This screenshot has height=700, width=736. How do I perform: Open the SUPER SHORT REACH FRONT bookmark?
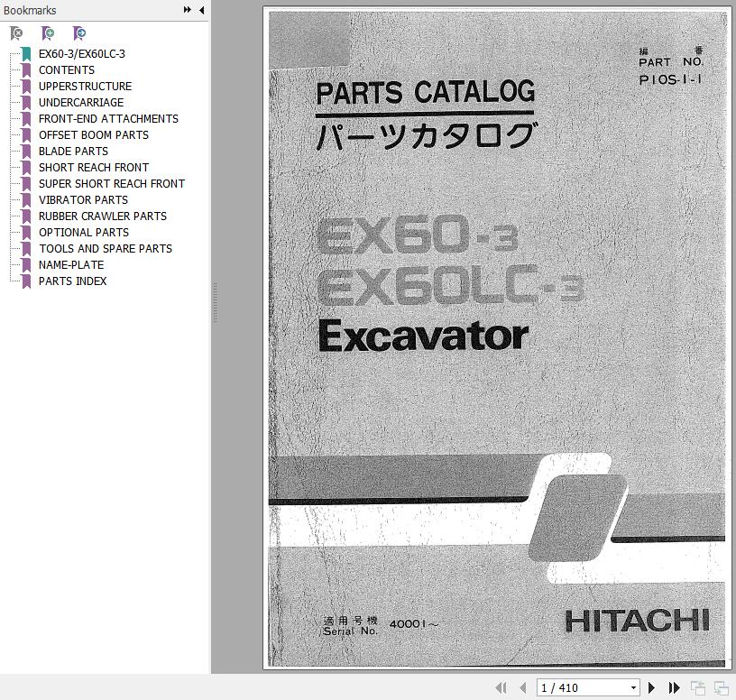pos(112,183)
